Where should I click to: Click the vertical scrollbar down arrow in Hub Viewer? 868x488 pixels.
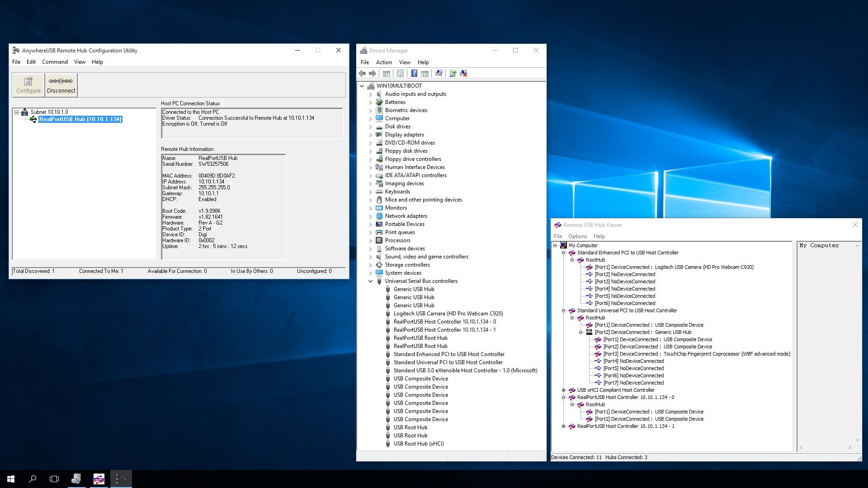click(x=857, y=440)
